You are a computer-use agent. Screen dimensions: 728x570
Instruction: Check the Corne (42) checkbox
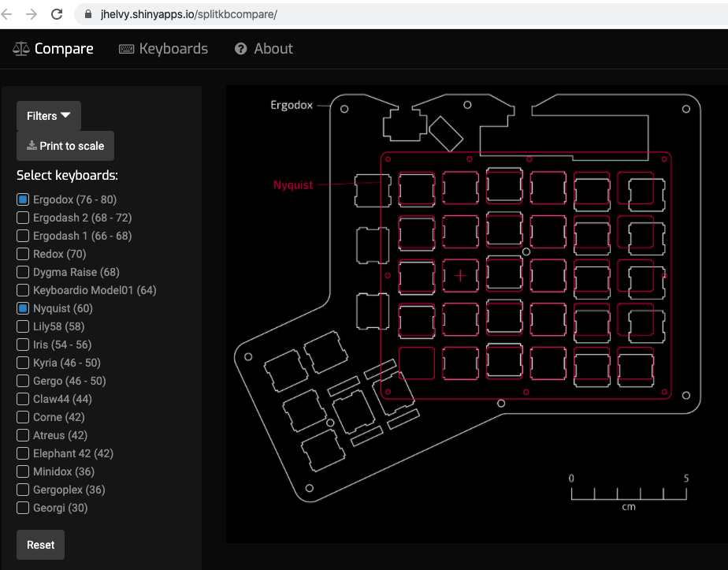(23, 417)
